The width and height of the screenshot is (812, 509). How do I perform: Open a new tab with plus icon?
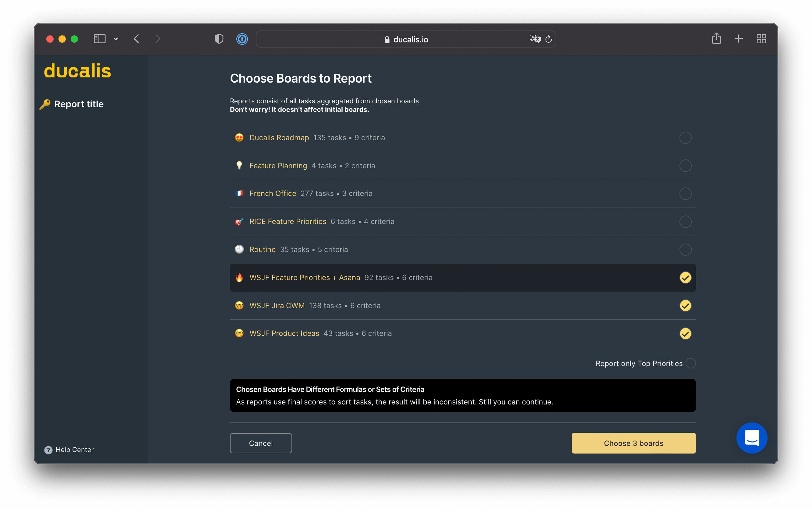point(738,39)
